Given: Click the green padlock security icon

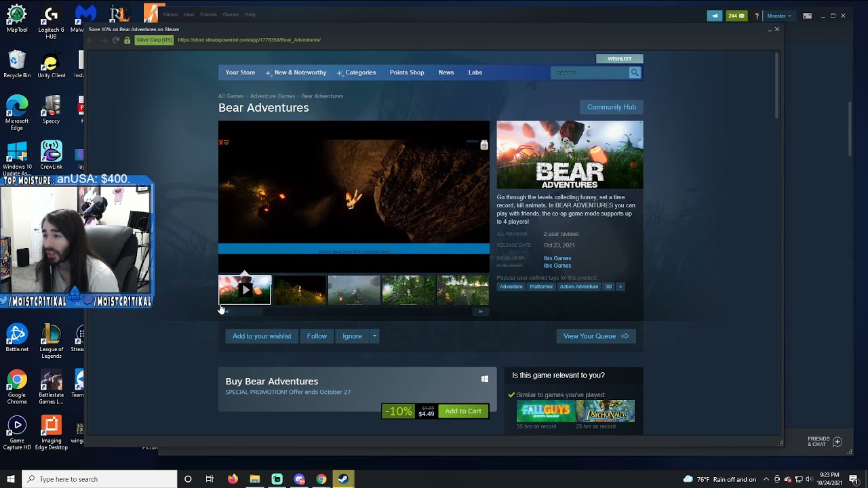Looking at the screenshot, I should [127, 40].
